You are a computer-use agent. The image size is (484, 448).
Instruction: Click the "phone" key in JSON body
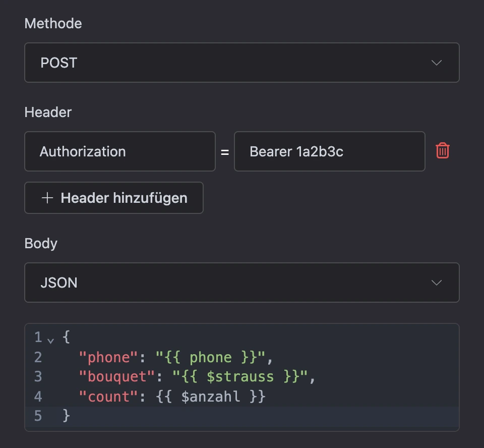[x=108, y=358]
